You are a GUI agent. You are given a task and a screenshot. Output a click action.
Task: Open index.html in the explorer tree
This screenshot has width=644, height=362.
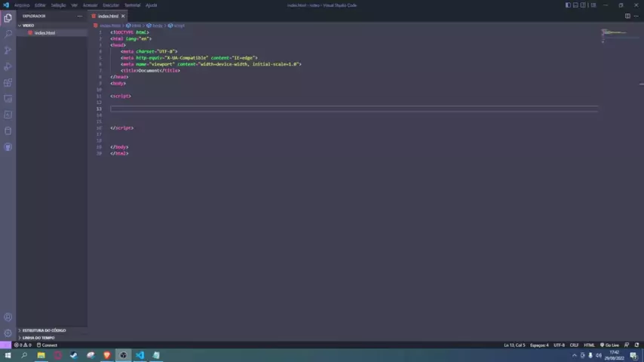pyautogui.click(x=44, y=33)
